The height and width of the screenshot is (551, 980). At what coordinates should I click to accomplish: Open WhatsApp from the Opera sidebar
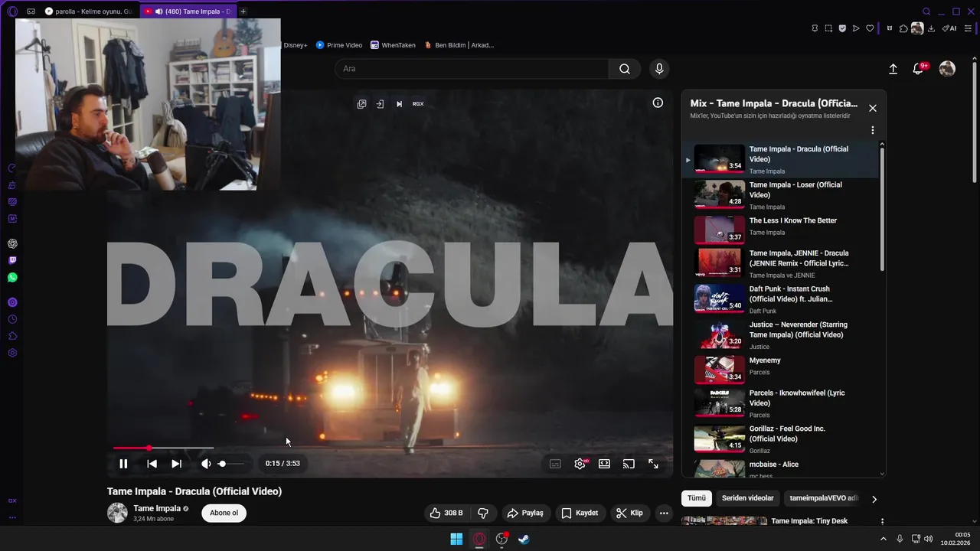(x=12, y=278)
